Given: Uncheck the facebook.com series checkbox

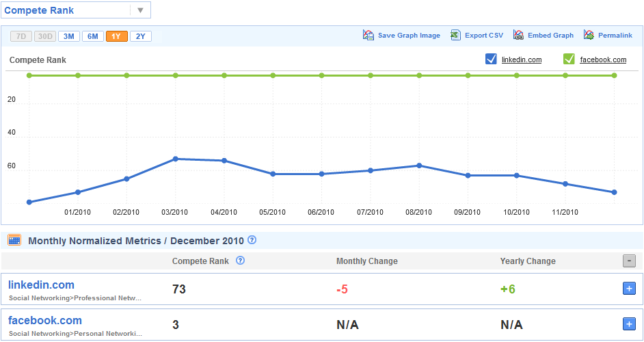Looking at the screenshot, I should coord(569,60).
